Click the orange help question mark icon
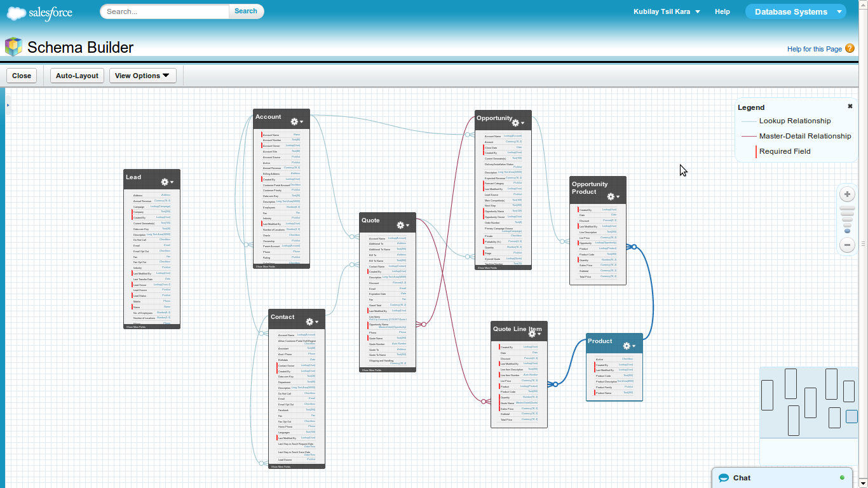Image resolution: width=868 pixels, height=488 pixels. click(850, 48)
